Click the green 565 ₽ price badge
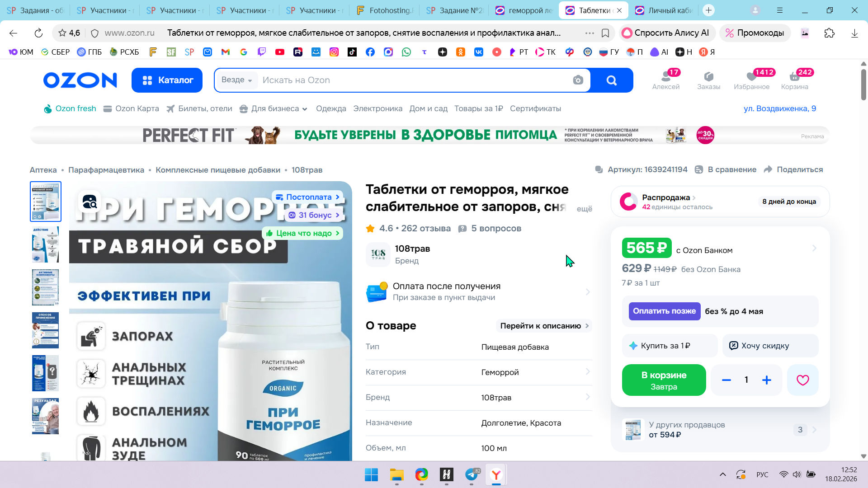This screenshot has height=488, width=868. pos(646,248)
